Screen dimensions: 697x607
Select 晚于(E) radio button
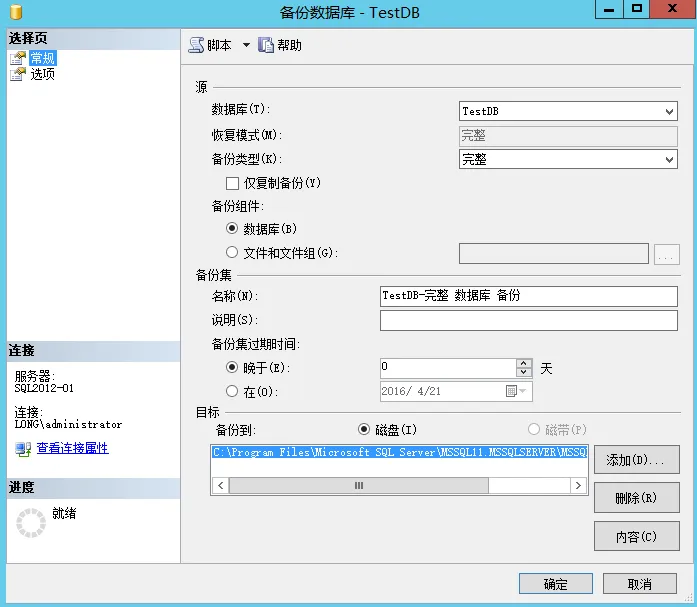coord(232,367)
